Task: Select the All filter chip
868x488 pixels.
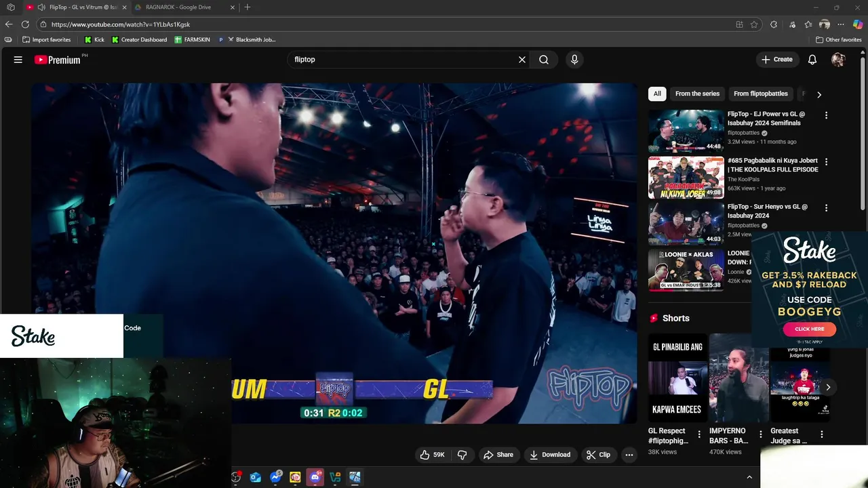Action: click(x=657, y=94)
